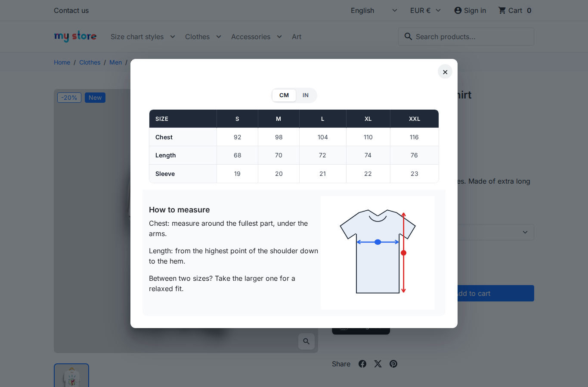This screenshot has width=588, height=387.
Task: Share on Pinterest icon
Action: click(393, 364)
